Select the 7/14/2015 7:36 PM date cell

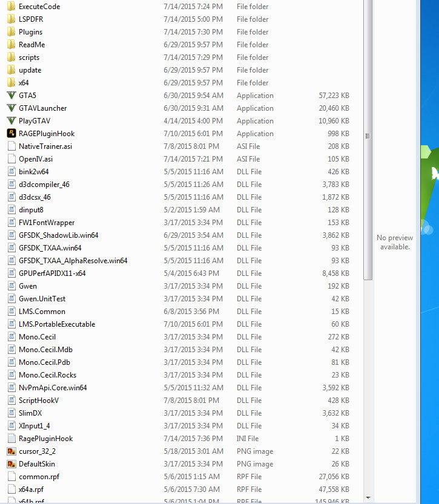193,439
